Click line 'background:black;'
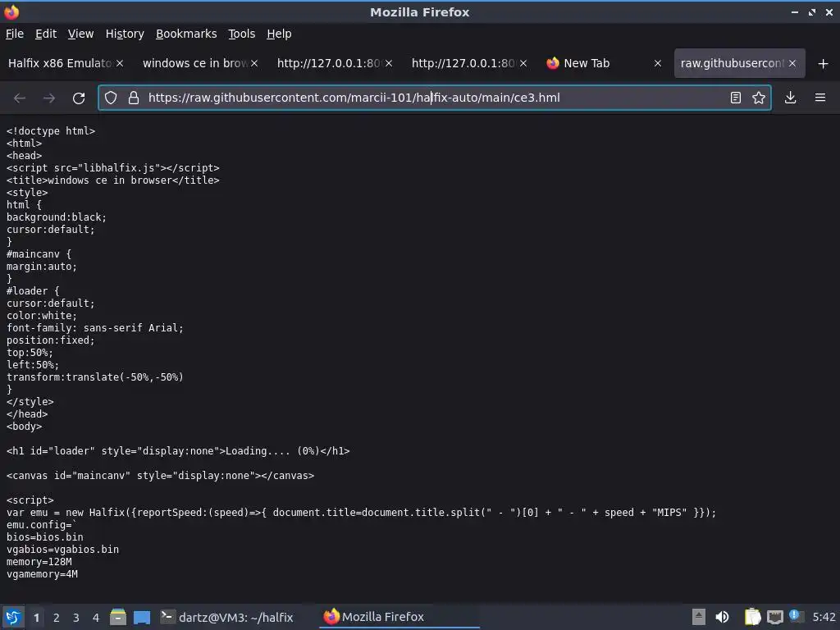 pyautogui.click(x=57, y=217)
